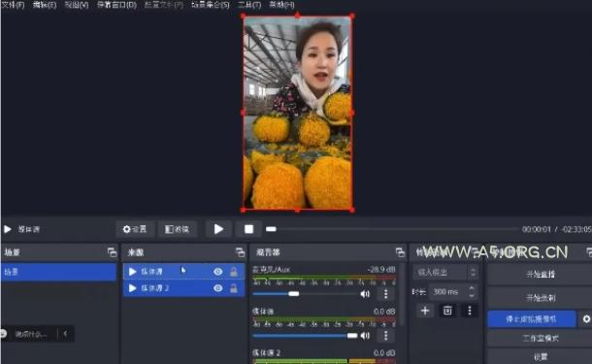Click the -28.9 dB level readout
The height and width of the screenshot is (364, 592).
tap(381, 269)
